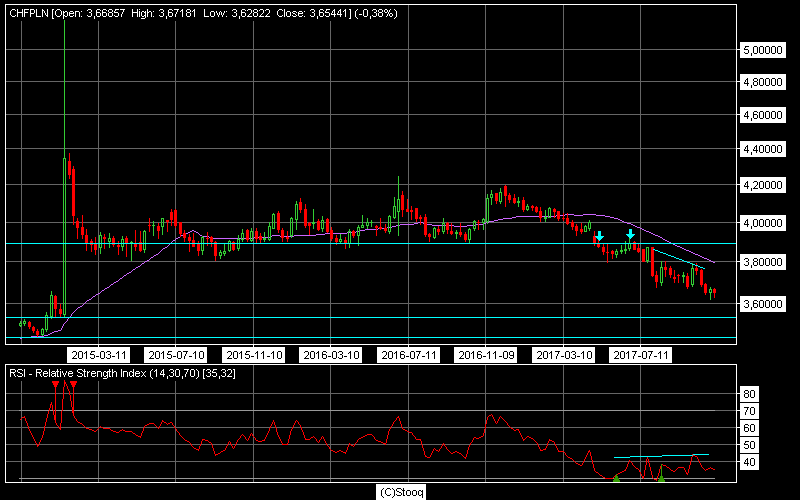The image size is (800, 500).
Task: Click the 4,40000 price axis label
Action: pyautogui.click(x=763, y=149)
